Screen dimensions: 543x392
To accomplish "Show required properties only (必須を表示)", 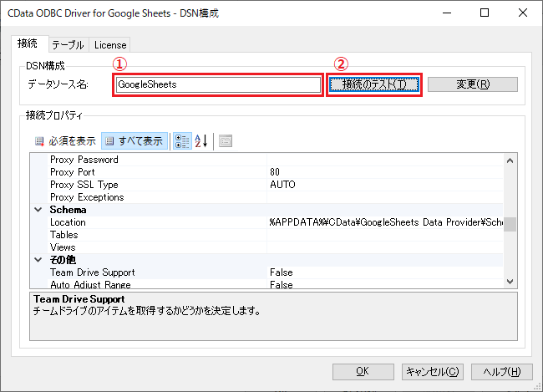I will 66,141.
